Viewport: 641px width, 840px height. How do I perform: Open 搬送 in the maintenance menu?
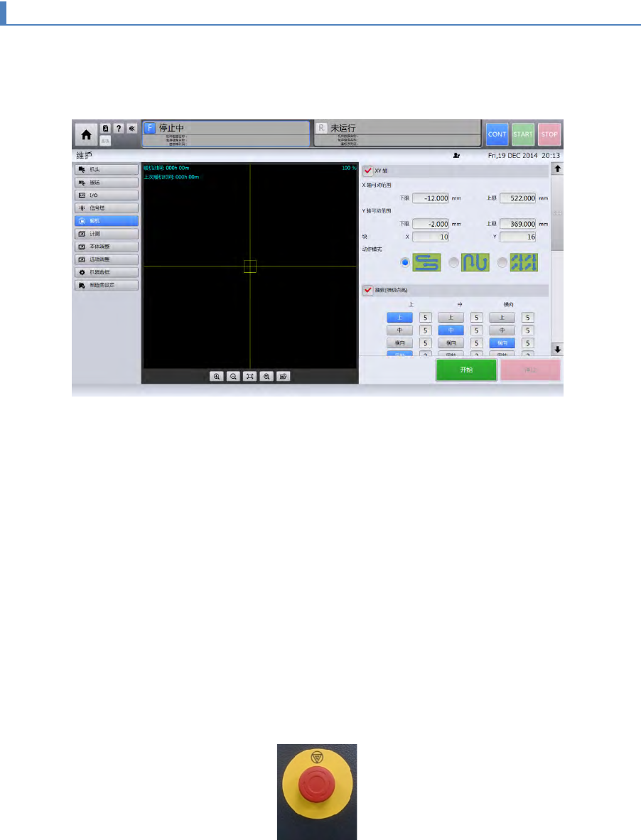coord(107,182)
